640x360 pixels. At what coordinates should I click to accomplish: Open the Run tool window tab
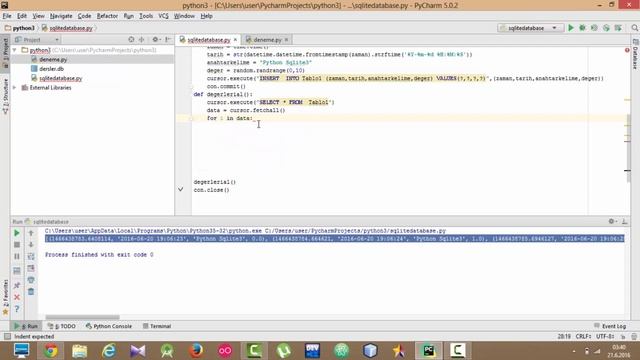click(27, 326)
